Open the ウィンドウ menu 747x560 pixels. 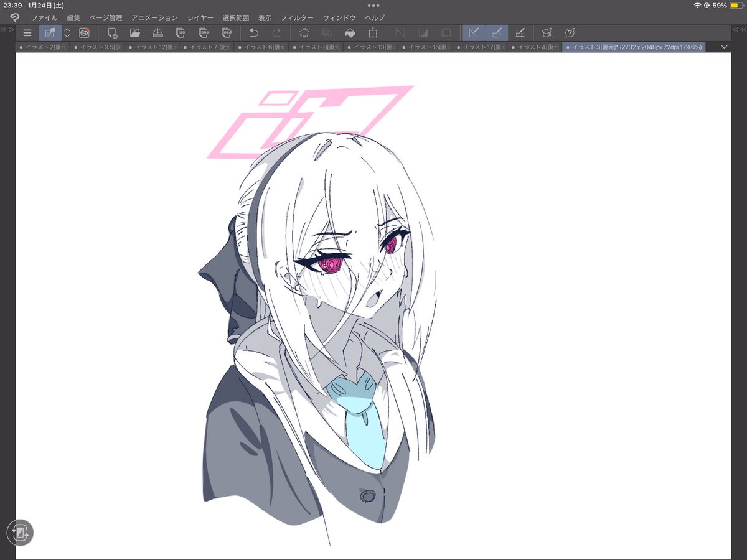click(x=339, y=17)
